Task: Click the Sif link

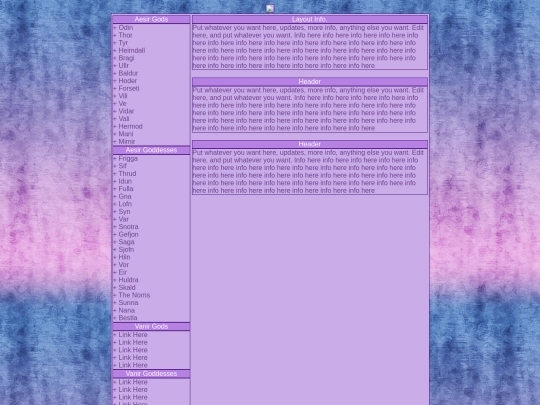Action: tap(123, 166)
